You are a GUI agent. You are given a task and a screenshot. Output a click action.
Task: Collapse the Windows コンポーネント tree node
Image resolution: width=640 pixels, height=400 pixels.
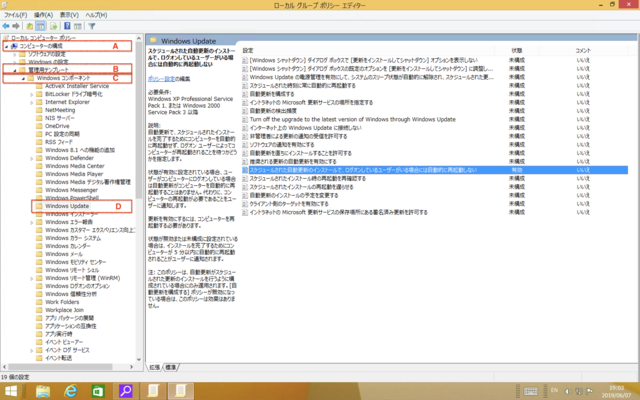[25, 78]
